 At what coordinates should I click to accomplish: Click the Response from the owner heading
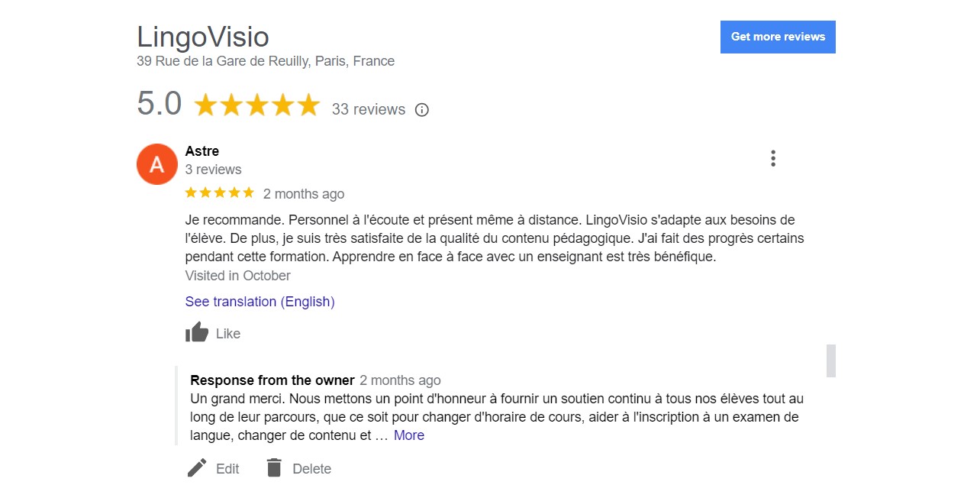click(271, 380)
